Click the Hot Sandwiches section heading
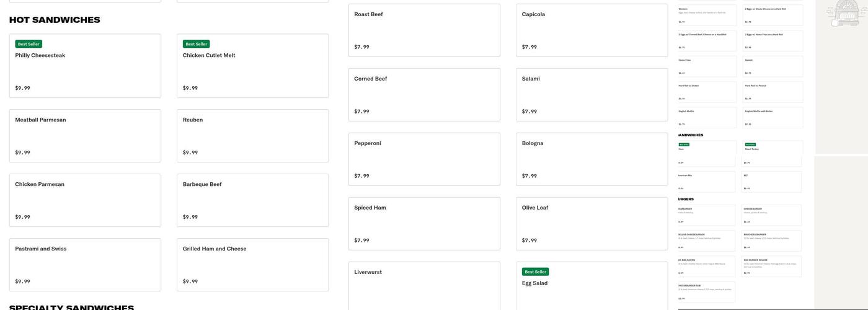Viewport: 868px width, 310px height. [x=55, y=20]
